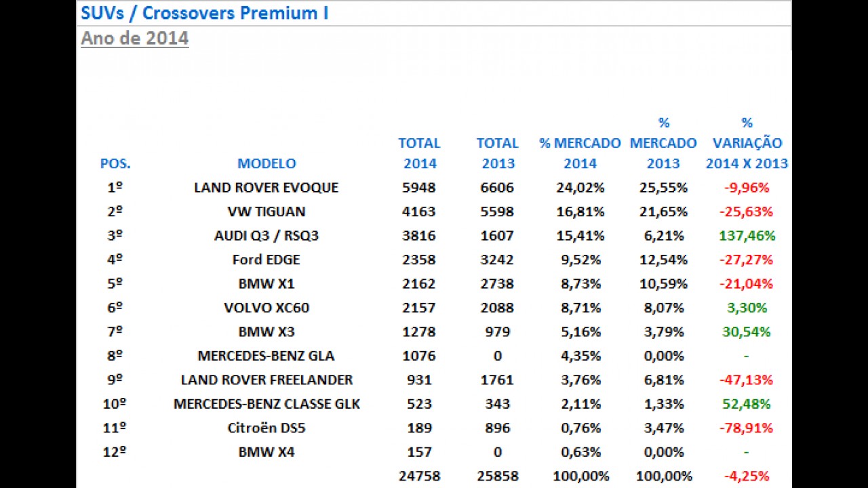Select BMW X4 2014 total '157'
Viewport: 868px width, 488px height.
419,452
